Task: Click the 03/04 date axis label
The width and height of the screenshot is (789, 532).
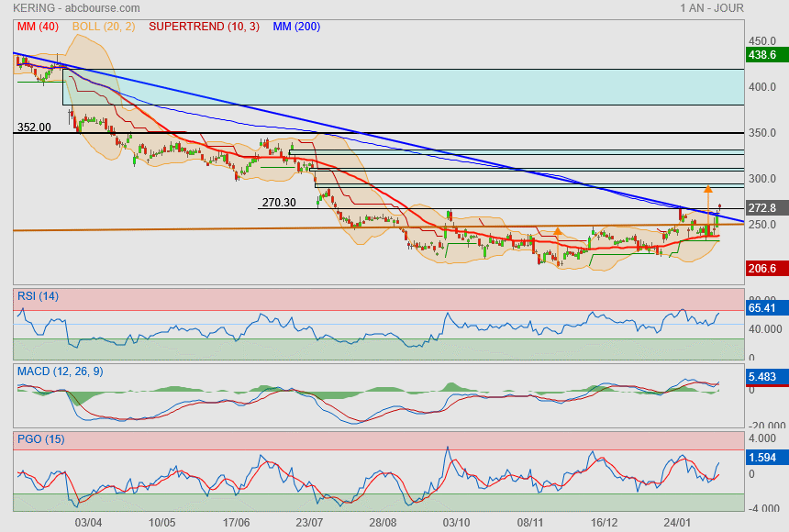Action: tap(88, 522)
